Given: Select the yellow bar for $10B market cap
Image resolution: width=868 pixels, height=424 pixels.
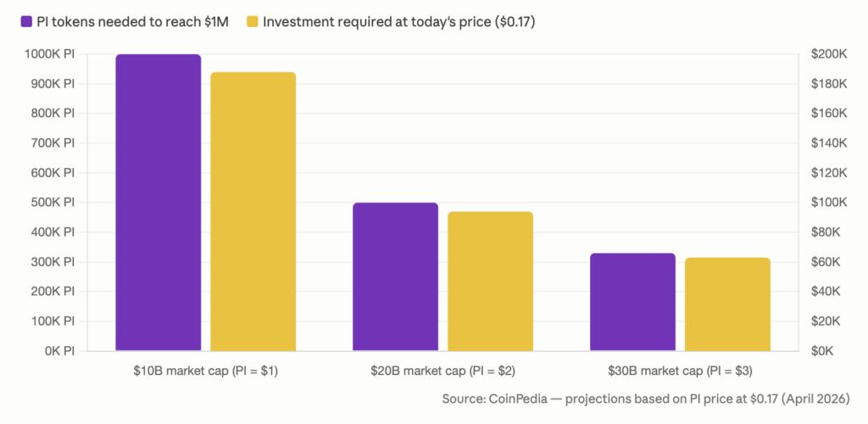Looking at the screenshot, I should [x=253, y=211].
